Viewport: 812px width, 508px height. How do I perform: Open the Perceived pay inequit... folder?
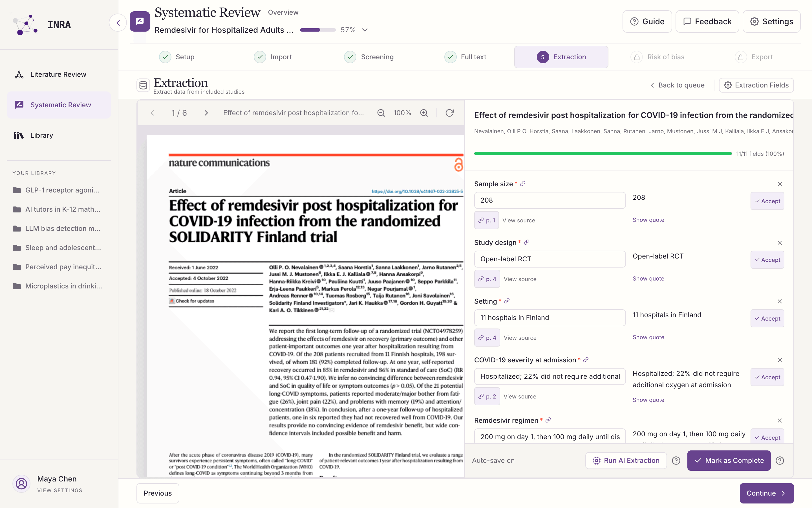tap(57, 267)
